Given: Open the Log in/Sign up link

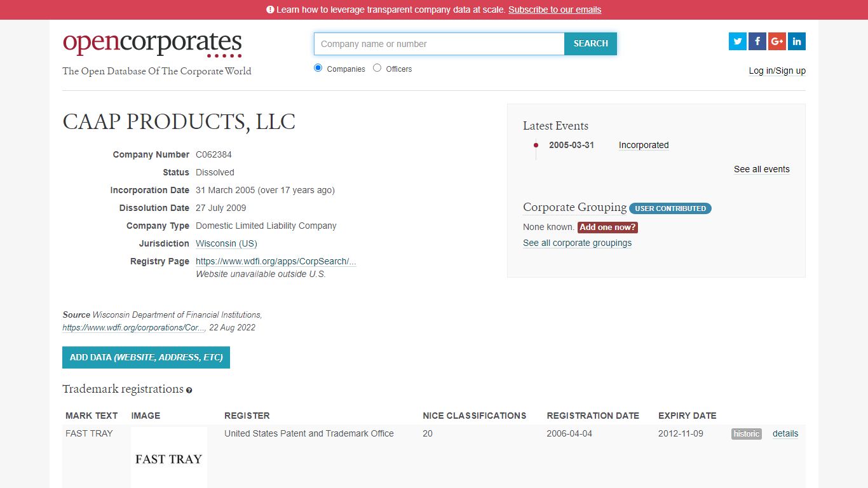Looking at the screenshot, I should [x=777, y=71].
